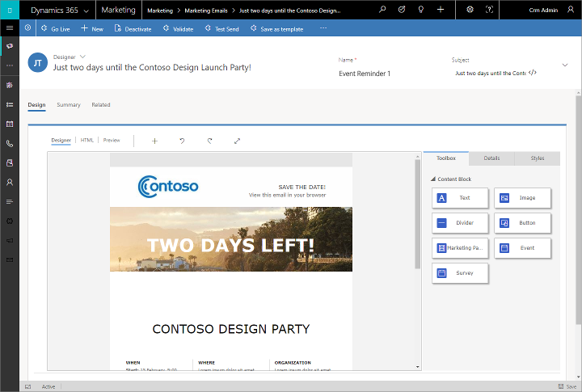Click the HTML code icon beside Subject
This screenshot has height=392, width=582.
pyautogui.click(x=532, y=73)
